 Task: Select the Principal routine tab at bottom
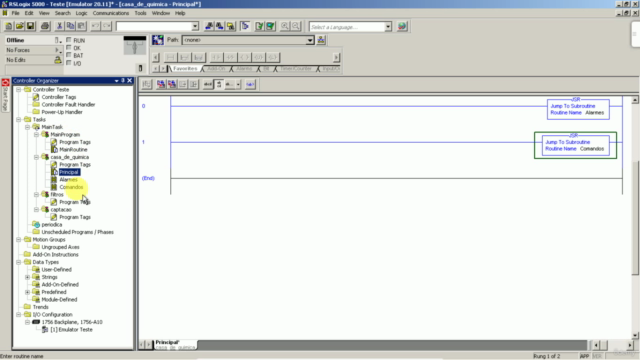coord(175,344)
